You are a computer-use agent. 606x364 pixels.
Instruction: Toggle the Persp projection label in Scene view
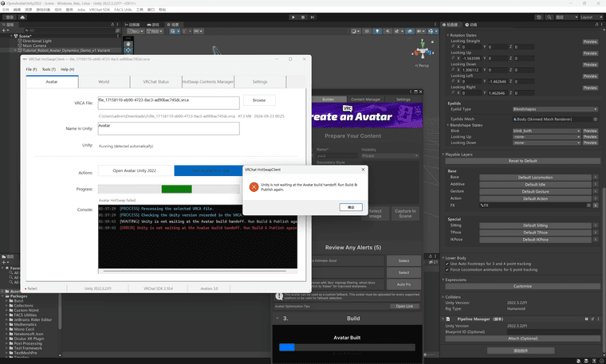coord(422,65)
